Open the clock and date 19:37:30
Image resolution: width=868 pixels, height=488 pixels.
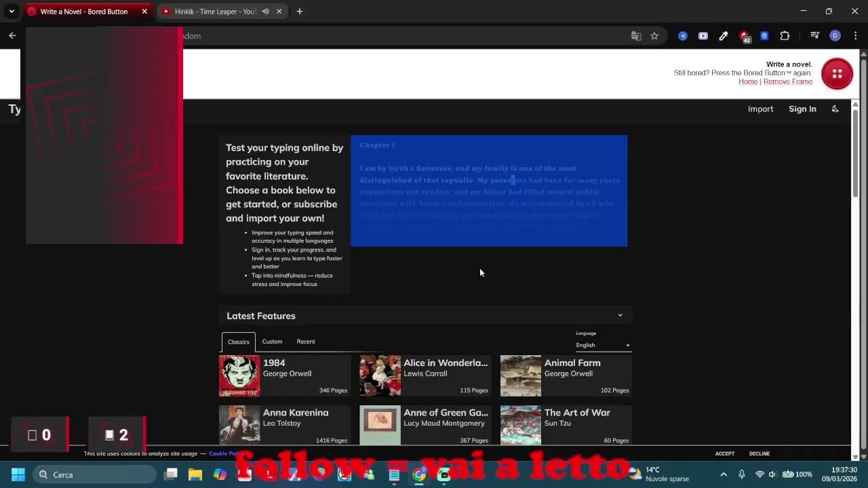pos(840,474)
